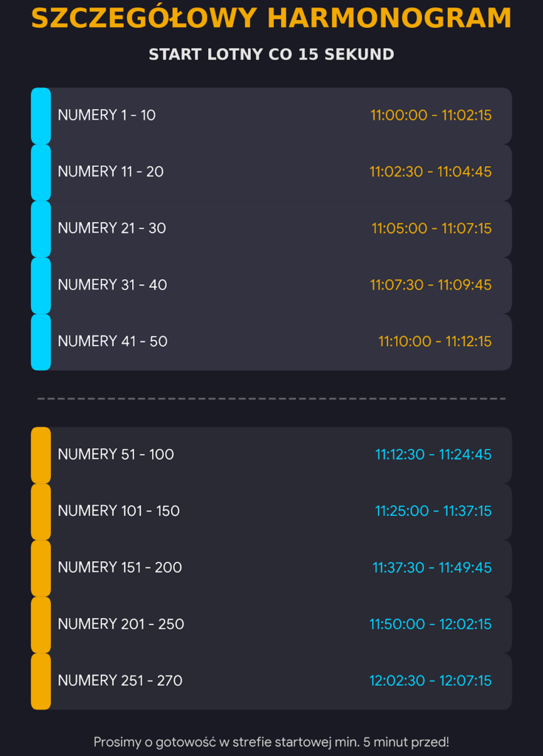Click the 11:37:30 - 11:49:45 time range
543x756 pixels.
pyautogui.click(x=432, y=568)
